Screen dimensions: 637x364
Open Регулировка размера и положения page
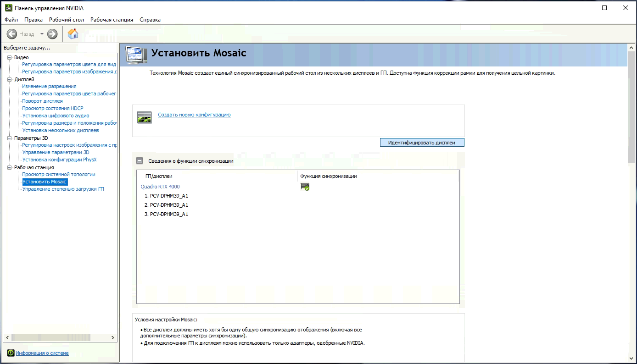pyautogui.click(x=69, y=123)
